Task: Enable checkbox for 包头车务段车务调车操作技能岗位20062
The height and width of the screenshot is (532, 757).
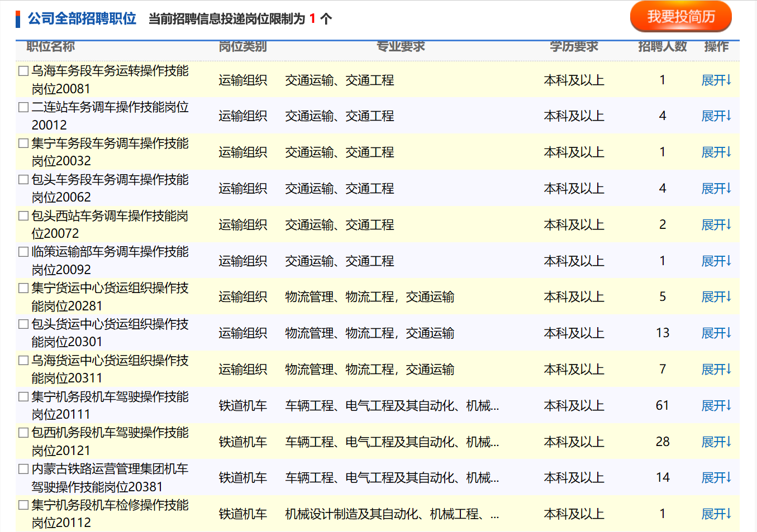Action: point(23,180)
